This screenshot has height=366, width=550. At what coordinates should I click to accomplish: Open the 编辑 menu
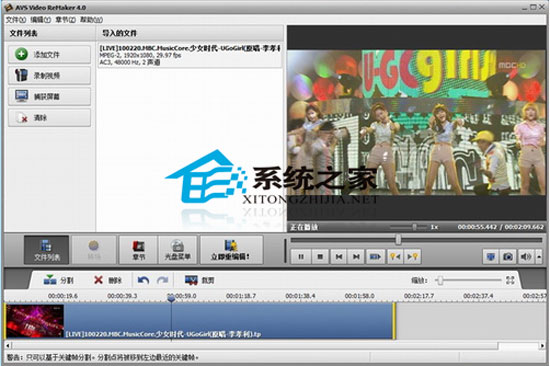tap(41, 20)
